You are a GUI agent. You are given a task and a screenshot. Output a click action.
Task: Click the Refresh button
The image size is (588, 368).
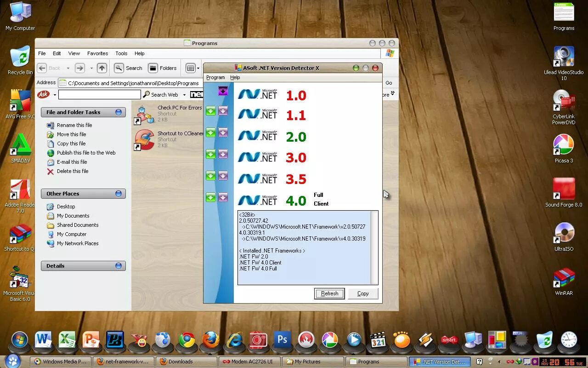tap(329, 293)
